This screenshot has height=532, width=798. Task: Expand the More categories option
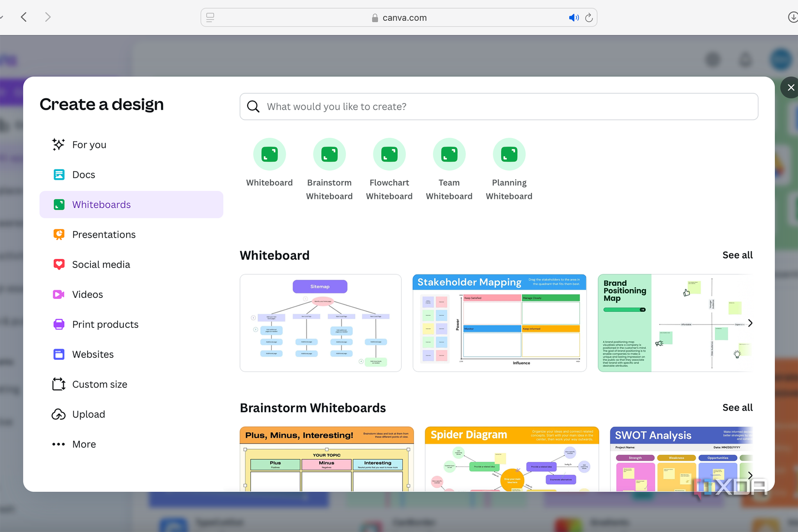(131, 444)
